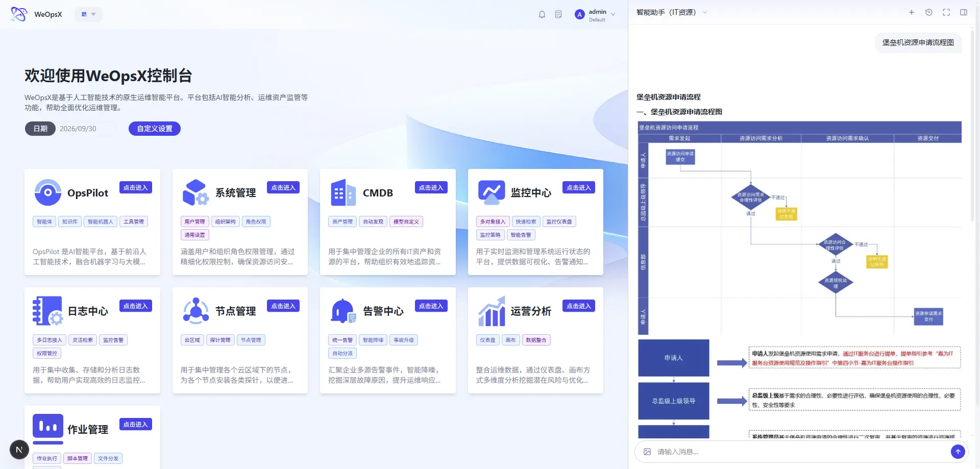Send message with blue arrow button
This screenshot has width=980, height=469.
point(958,451)
